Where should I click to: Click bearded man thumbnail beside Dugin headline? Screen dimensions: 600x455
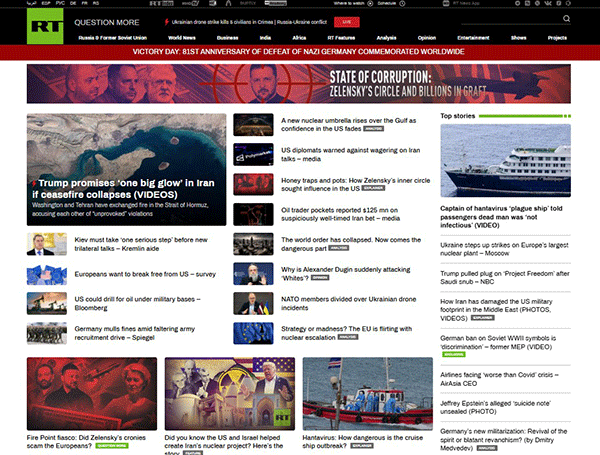253,274
